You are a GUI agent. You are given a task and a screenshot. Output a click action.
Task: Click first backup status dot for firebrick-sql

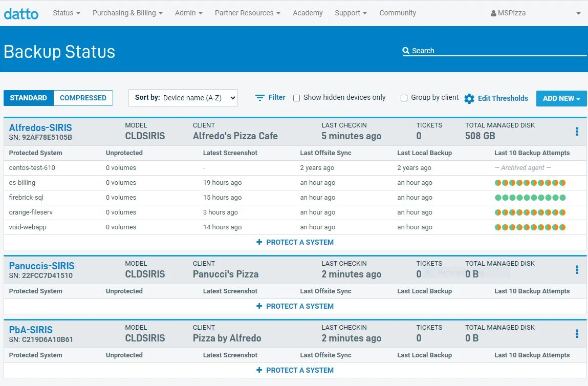point(498,198)
